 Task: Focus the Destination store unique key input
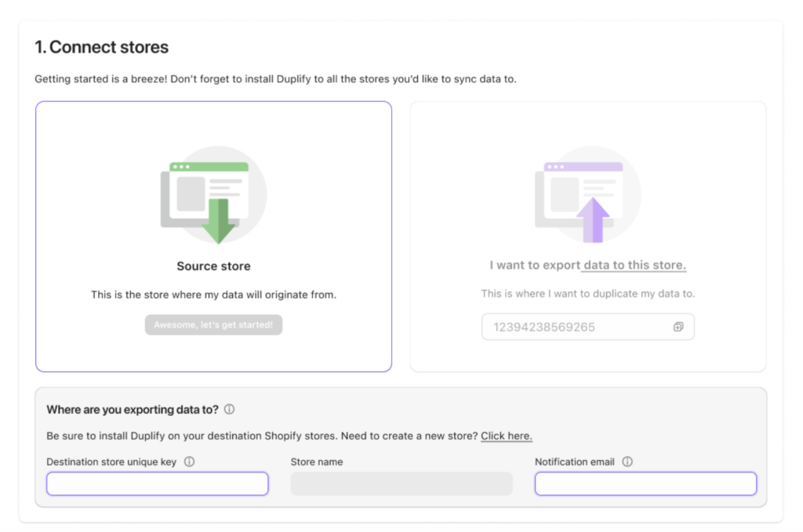coord(157,484)
